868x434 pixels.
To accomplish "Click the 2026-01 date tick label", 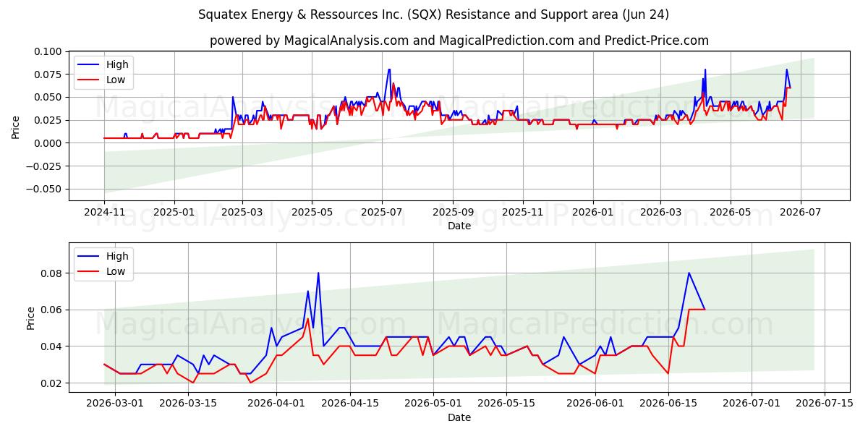I will point(592,213).
